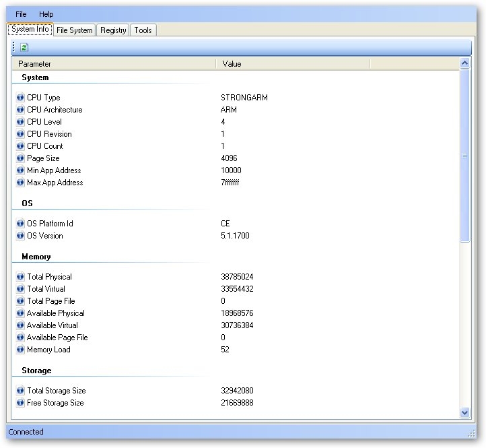
Task: Click the info icon beside Min App Address
Action: tap(20, 170)
